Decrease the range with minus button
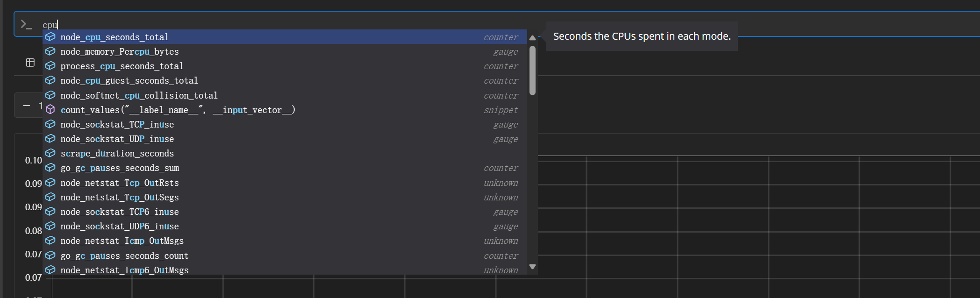The width and height of the screenshot is (980, 298). (27, 106)
